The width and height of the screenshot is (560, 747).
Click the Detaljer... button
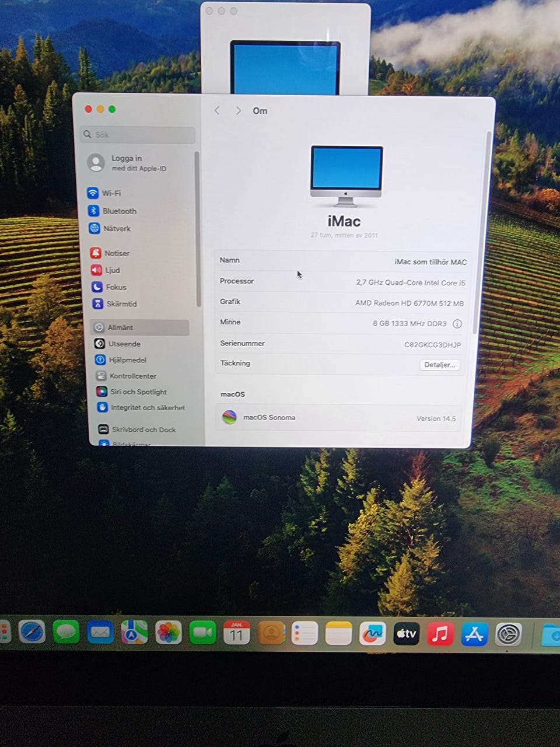click(440, 365)
